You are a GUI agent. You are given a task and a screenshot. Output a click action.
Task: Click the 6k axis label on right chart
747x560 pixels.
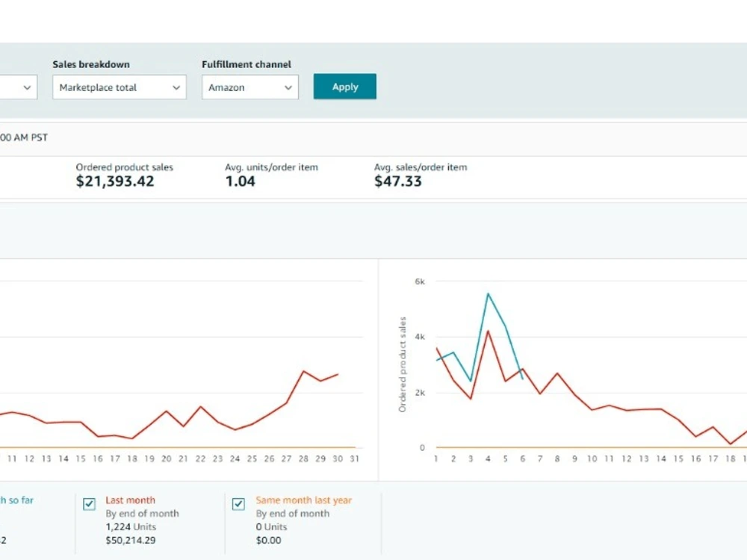pos(420,281)
